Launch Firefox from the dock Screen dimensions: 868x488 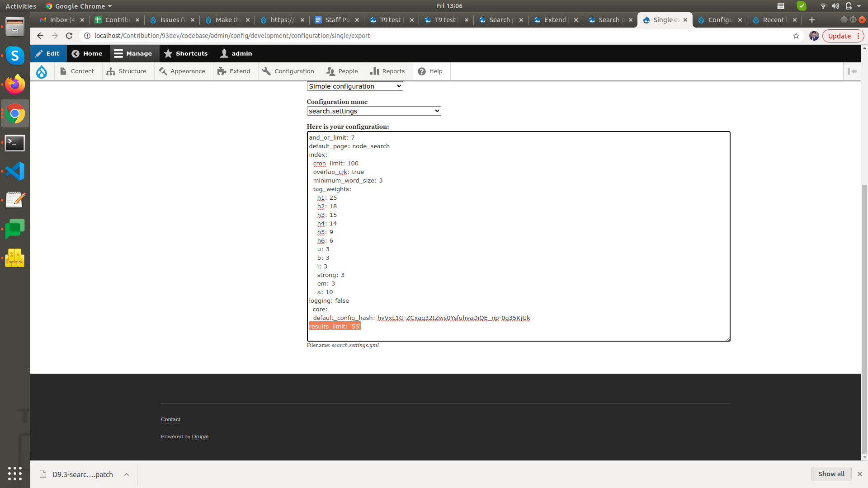15,84
